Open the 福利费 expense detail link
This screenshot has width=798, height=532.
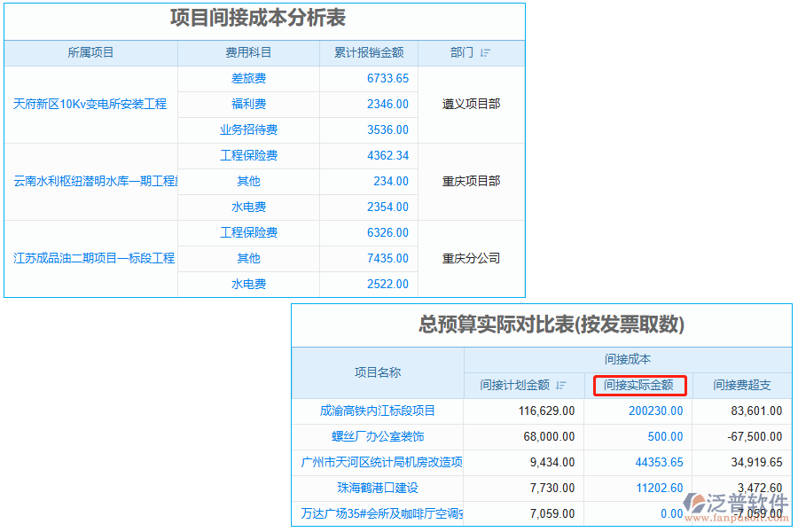coord(248,104)
